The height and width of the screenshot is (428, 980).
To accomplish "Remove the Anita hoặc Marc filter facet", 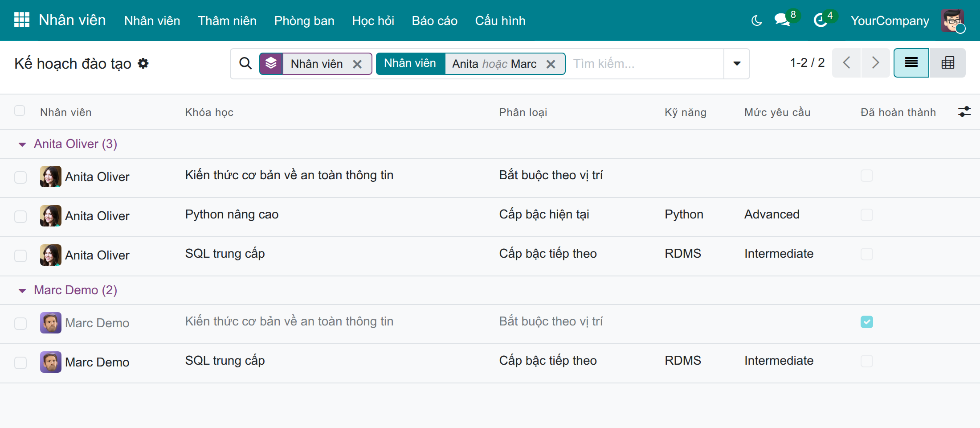I will (x=551, y=64).
